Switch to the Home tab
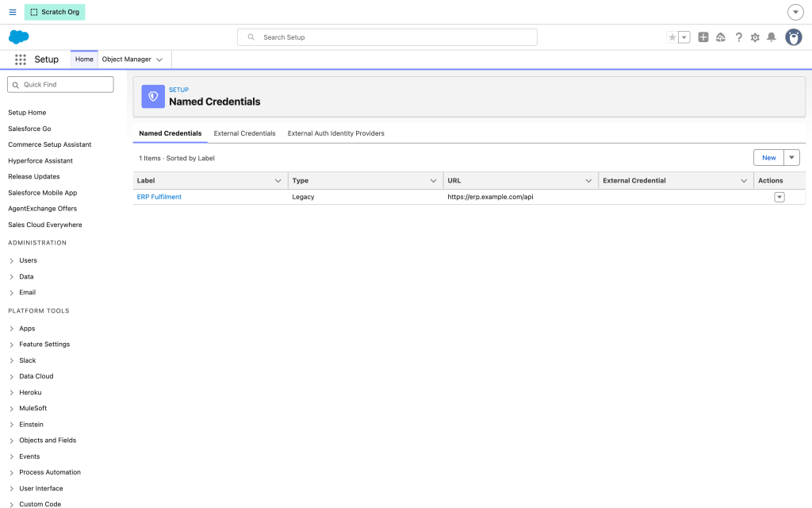The height and width of the screenshot is (508, 812). click(84, 59)
